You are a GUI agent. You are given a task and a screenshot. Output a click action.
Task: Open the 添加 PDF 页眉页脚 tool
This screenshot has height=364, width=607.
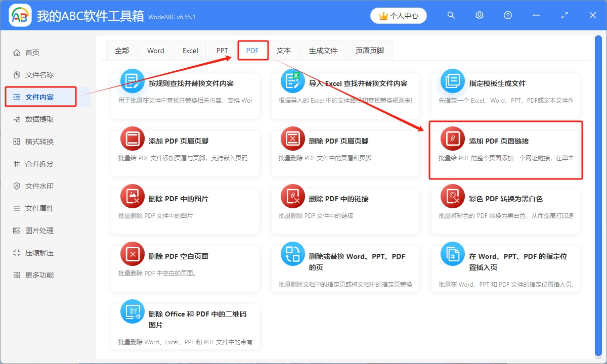(x=185, y=150)
